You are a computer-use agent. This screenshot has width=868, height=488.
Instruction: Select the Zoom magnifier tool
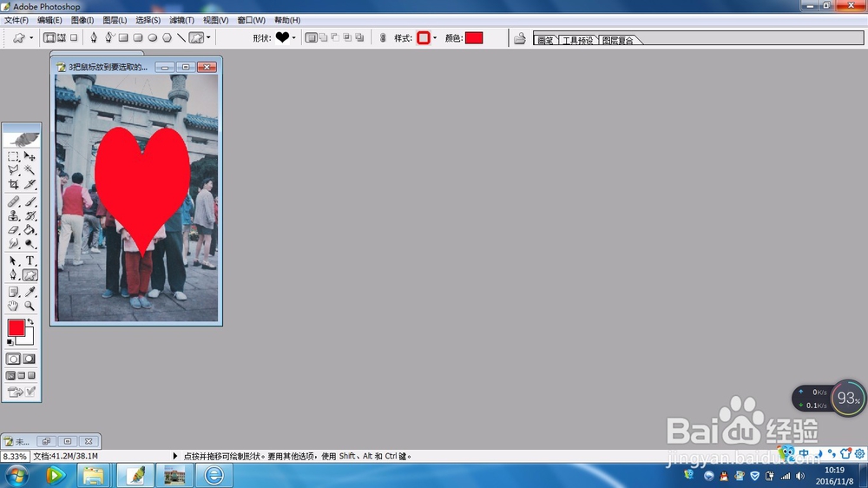point(30,306)
